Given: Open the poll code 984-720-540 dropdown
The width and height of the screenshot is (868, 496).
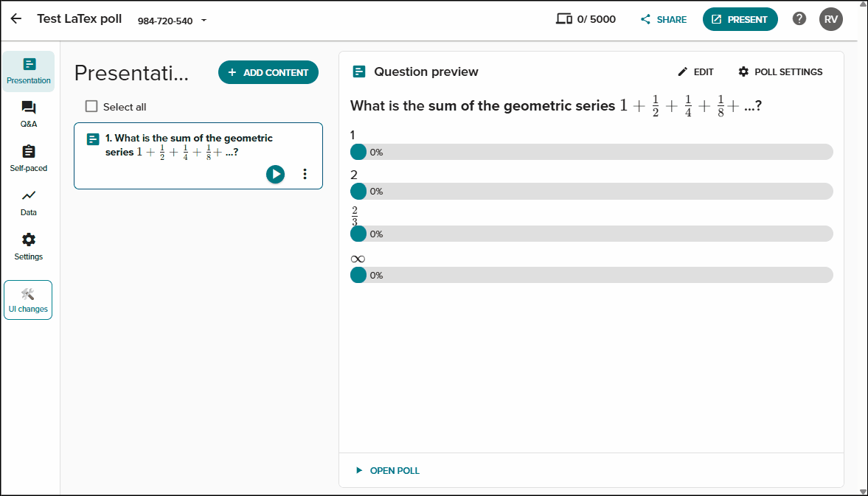Looking at the screenshot, I should pyautogui.click(x=172, y=21).
